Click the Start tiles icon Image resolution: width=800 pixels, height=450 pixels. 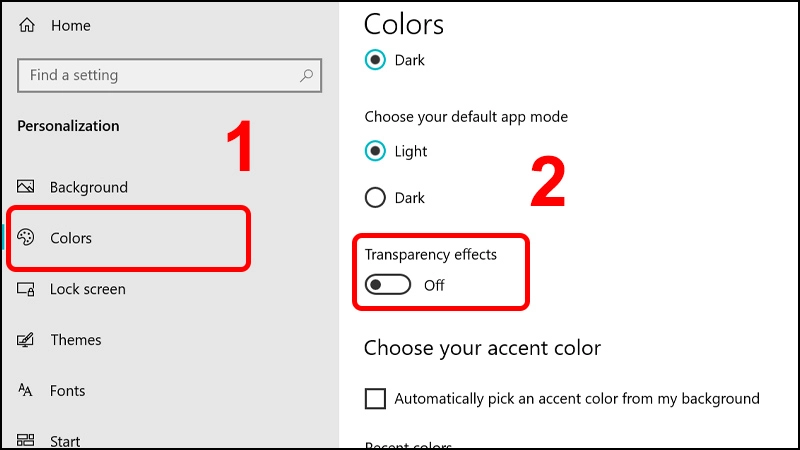pyautogui.click(x=26, y=440)
